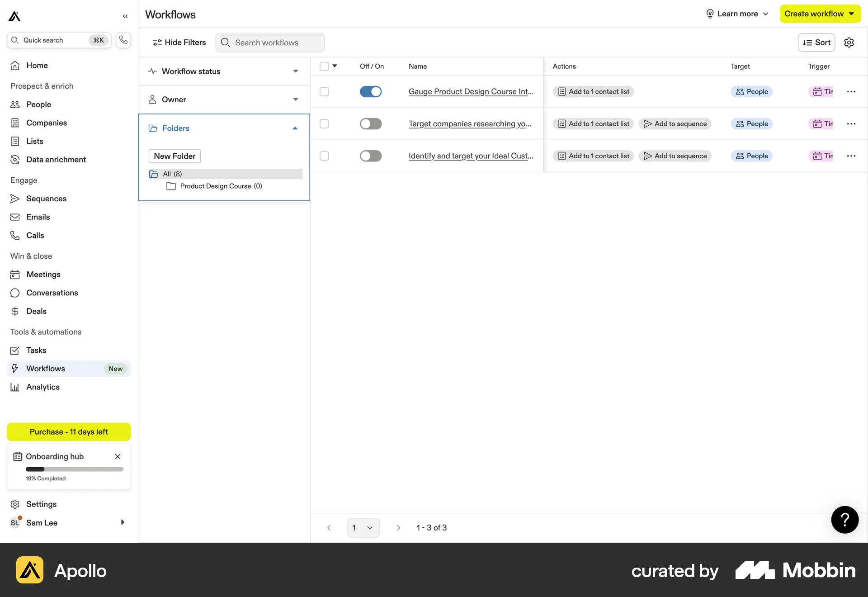
Task: Click the Apollo logo top left
Action: (x=15, y=16)
